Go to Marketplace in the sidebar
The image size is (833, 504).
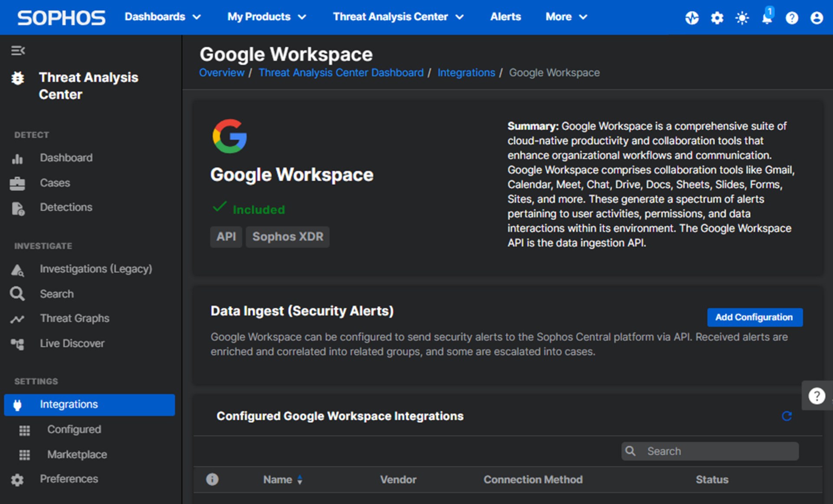click(x=76, y=454)
